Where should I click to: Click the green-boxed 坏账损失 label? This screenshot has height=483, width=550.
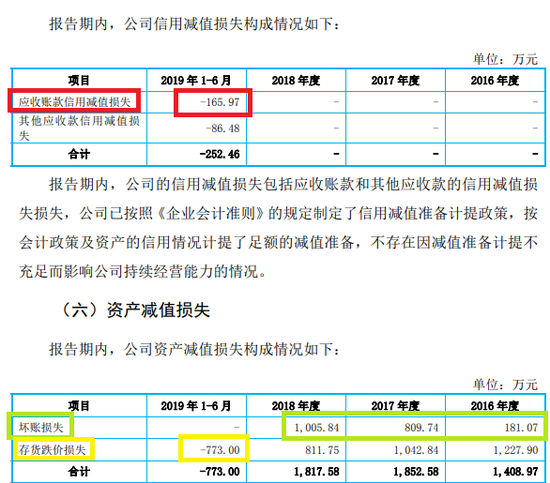(x=41, y=428)
